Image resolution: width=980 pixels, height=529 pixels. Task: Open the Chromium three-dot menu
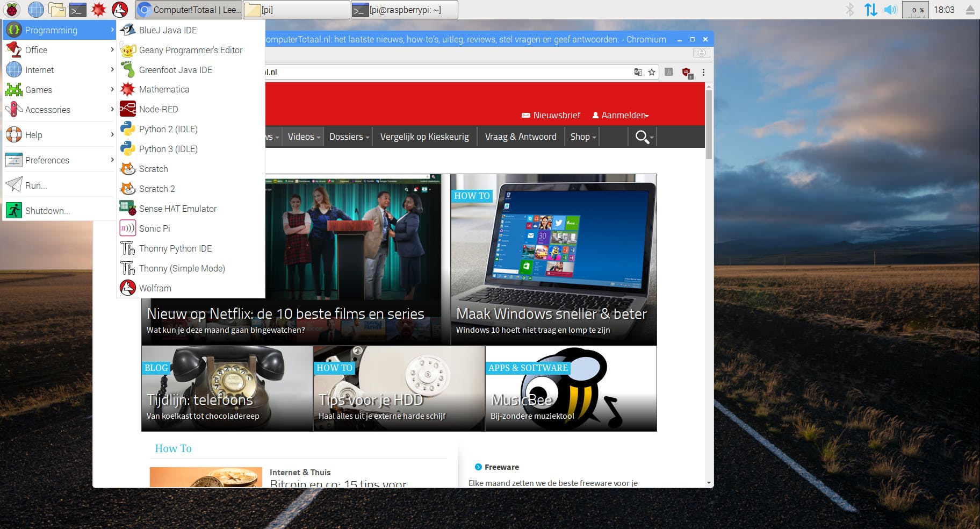(703, 72)
